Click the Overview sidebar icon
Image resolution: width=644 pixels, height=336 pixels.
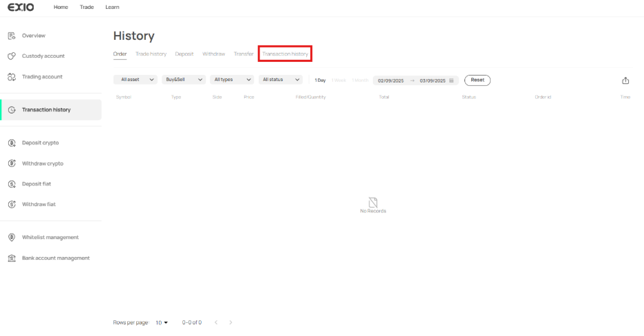12,36
